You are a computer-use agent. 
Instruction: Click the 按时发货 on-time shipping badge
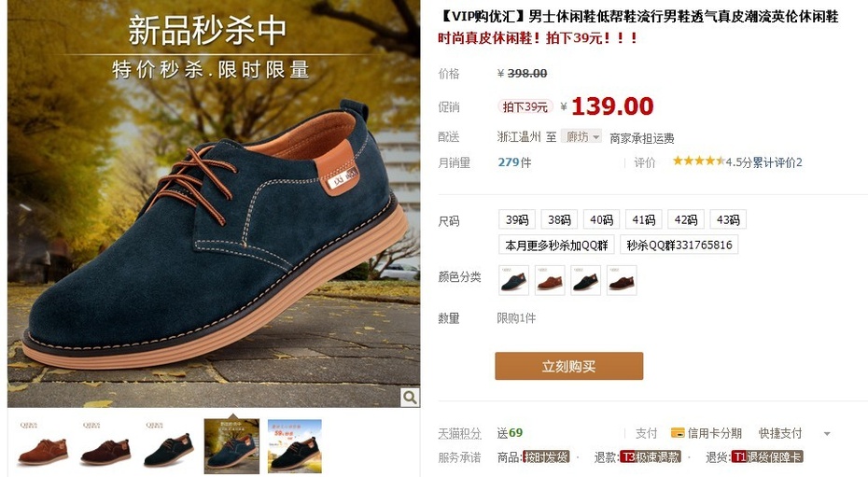(546, 457)
